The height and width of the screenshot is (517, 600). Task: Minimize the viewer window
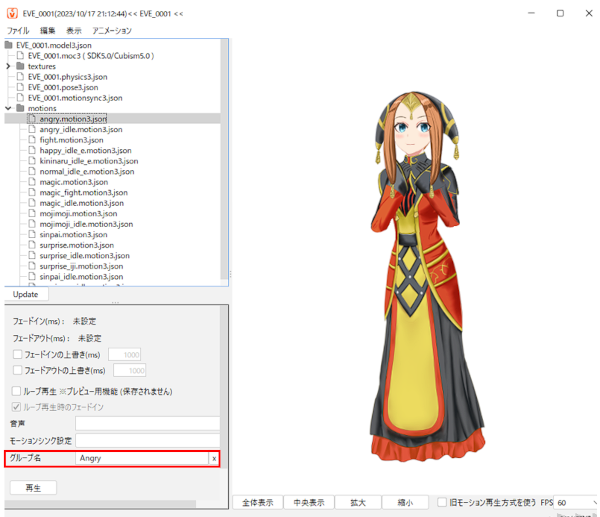coord(531,13)
